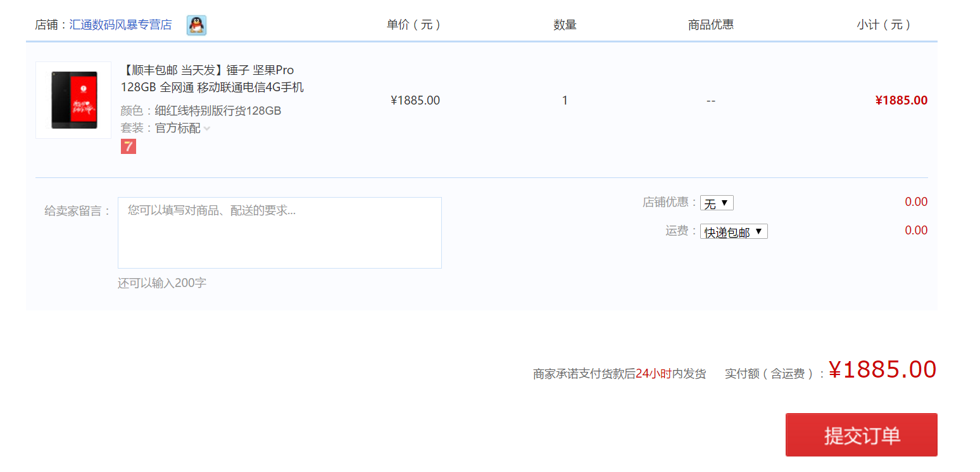Click the 单价（元） column header
This screenshot has height=472, width=980.
point(413,25)
